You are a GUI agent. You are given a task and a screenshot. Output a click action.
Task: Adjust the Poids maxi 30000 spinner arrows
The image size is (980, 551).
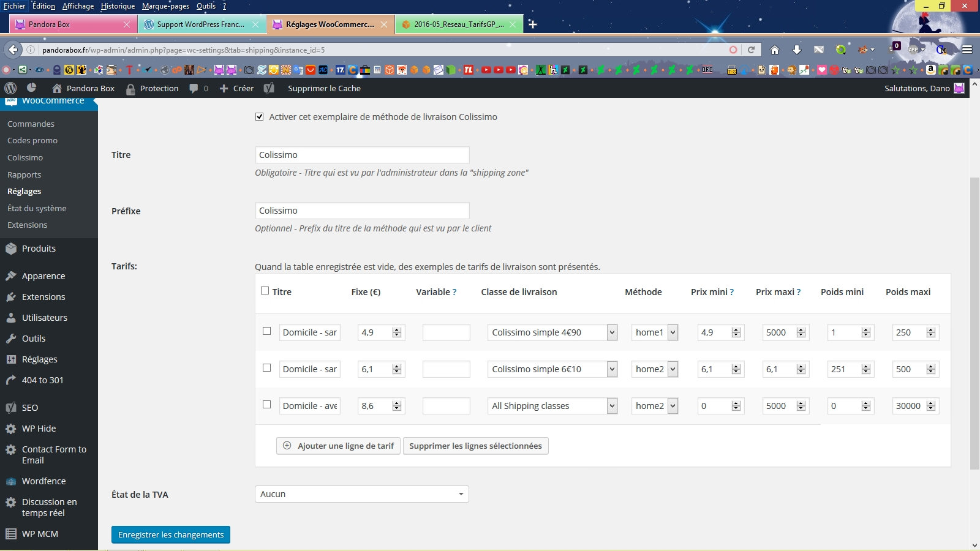(x=931, y=406)
